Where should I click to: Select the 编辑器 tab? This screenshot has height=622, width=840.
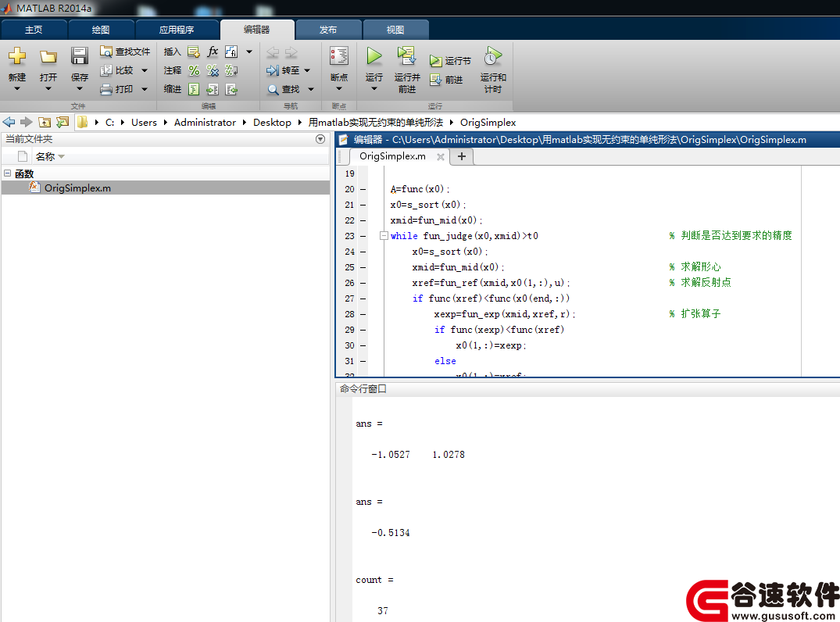(257, 30)
